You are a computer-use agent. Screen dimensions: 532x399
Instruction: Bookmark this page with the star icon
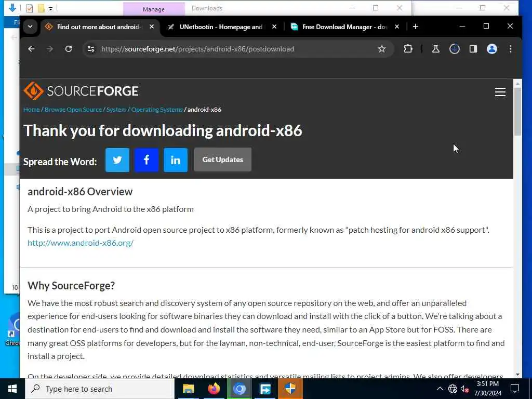382,49
